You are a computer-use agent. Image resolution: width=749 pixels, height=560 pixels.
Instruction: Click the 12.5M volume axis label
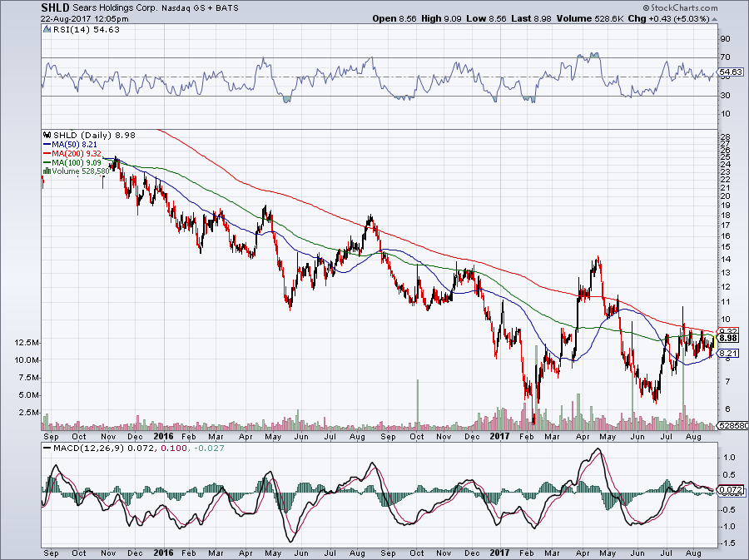[x=27, y=343]
